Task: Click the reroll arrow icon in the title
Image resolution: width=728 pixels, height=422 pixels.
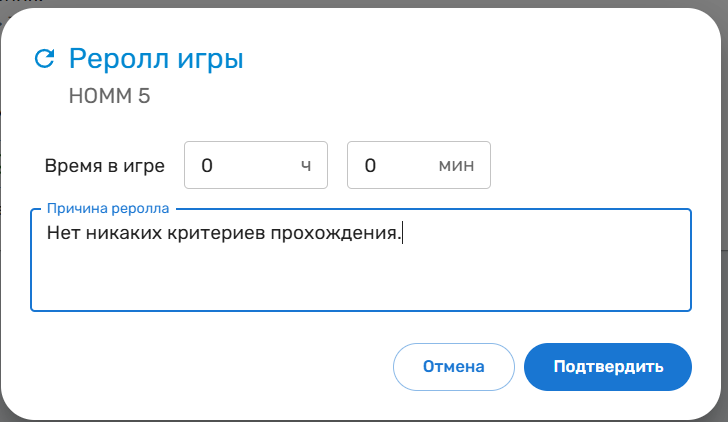Action: pos(44,59)
